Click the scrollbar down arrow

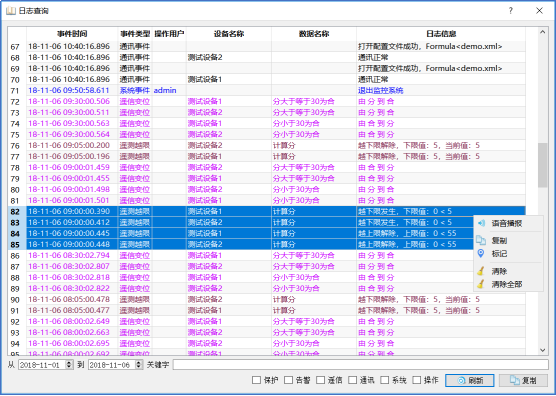tap(542, 350)
